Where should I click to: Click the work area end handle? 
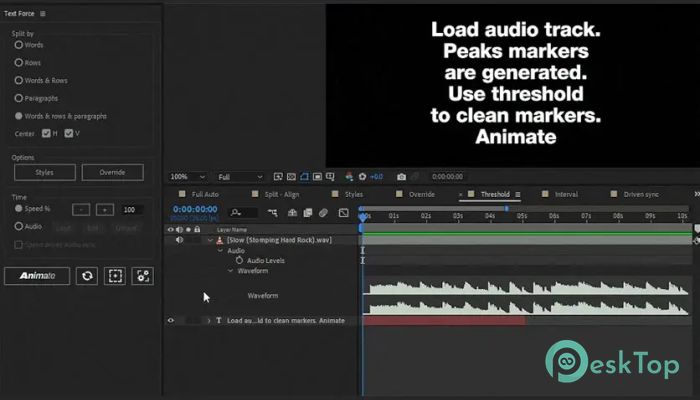(x=506, y=208)
